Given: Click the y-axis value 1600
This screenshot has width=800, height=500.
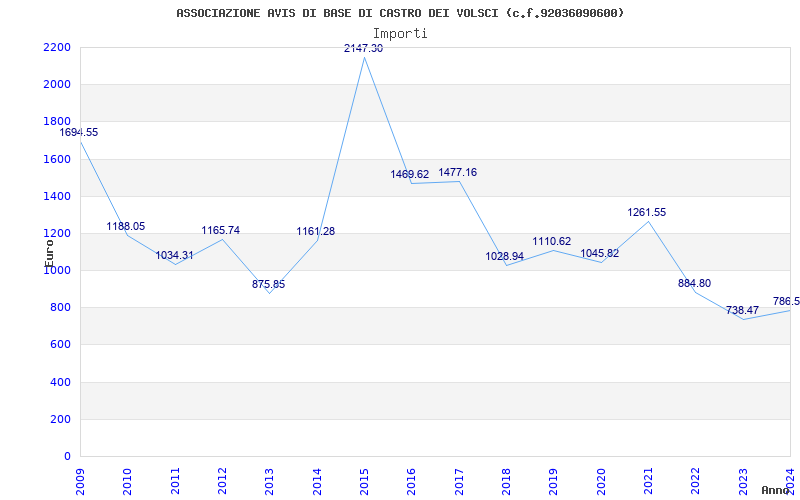Looking at the screenshot, I should (57, 159).
